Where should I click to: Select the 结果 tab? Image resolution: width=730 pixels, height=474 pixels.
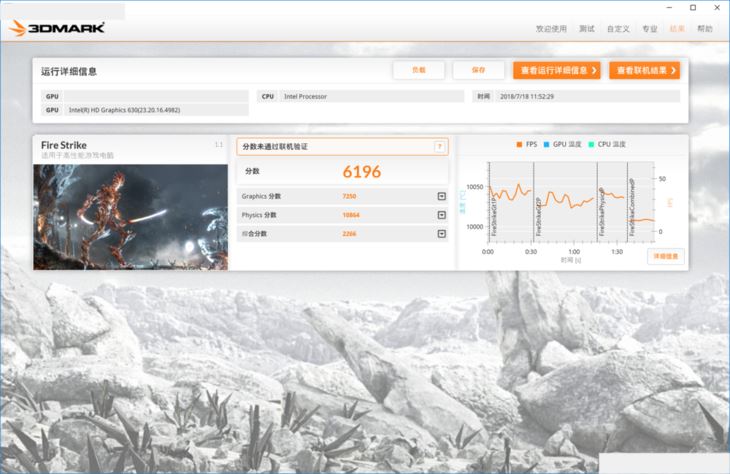677,29
